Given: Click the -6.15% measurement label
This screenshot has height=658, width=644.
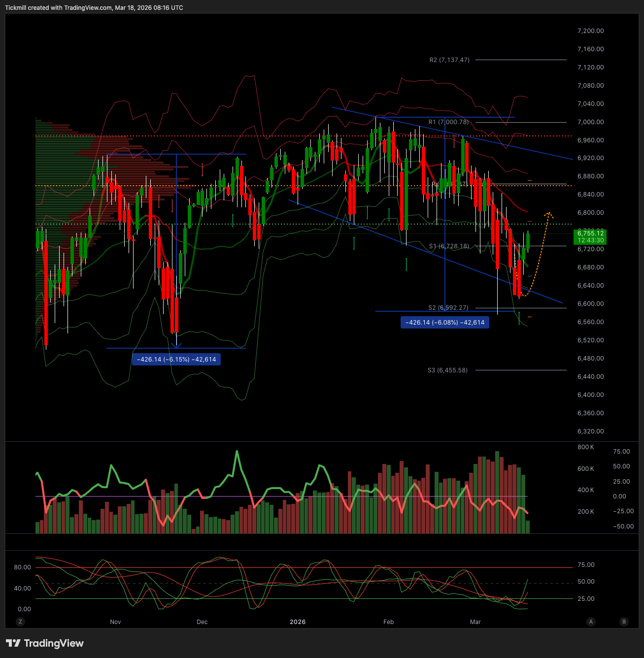Looking at the screenshot, I should coord(176,360).
